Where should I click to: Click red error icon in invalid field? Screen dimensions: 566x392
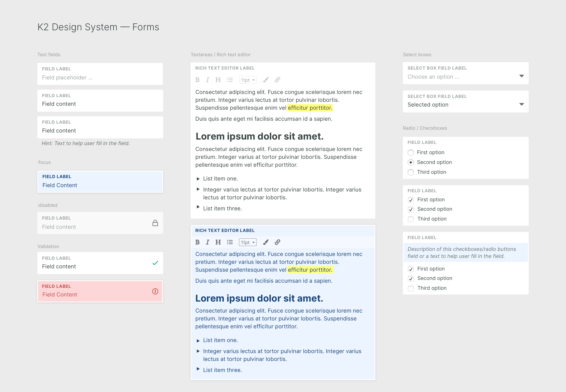click(x=155, y=291)
